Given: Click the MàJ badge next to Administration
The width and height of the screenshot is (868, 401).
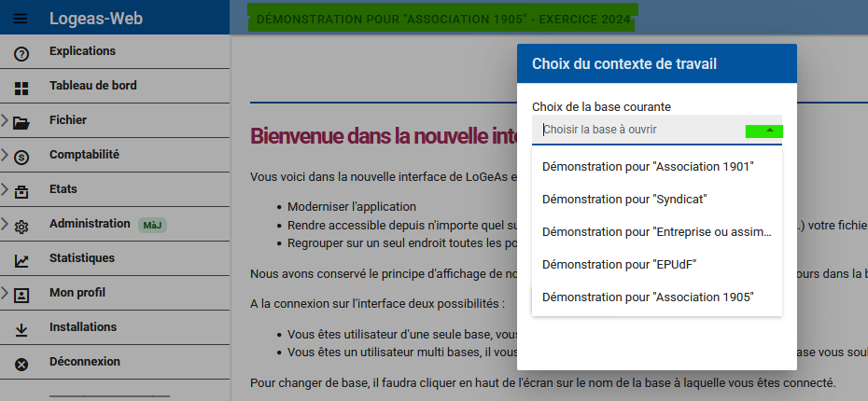Looking at the screenshot, I should (x=152, y=225).
